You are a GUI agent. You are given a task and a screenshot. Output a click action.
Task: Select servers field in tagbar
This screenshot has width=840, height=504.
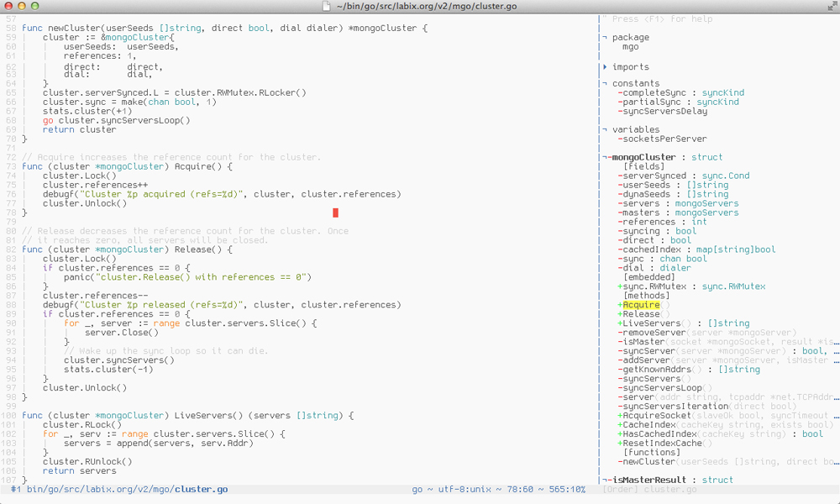pyautogui.click(x=641, y=203)
